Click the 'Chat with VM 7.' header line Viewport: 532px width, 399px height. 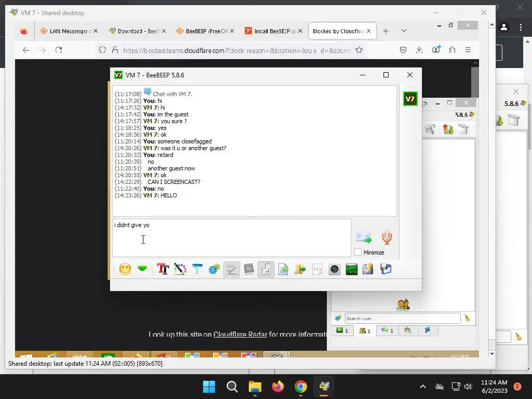click(172, 94)
